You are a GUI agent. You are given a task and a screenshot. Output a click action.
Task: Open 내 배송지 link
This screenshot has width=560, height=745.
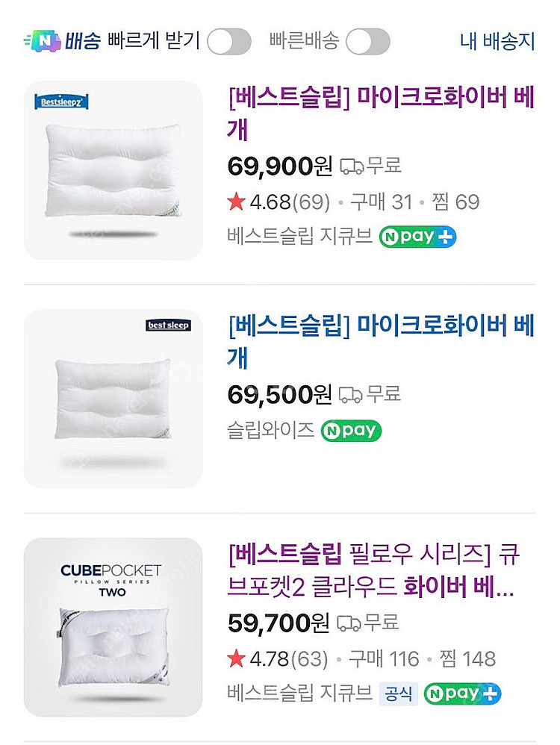tap(497, 41)
